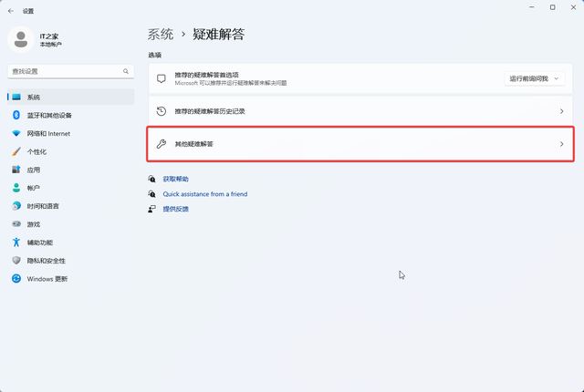
Task: Open Quick assistance from a friend link
Action: click(205, 194)
